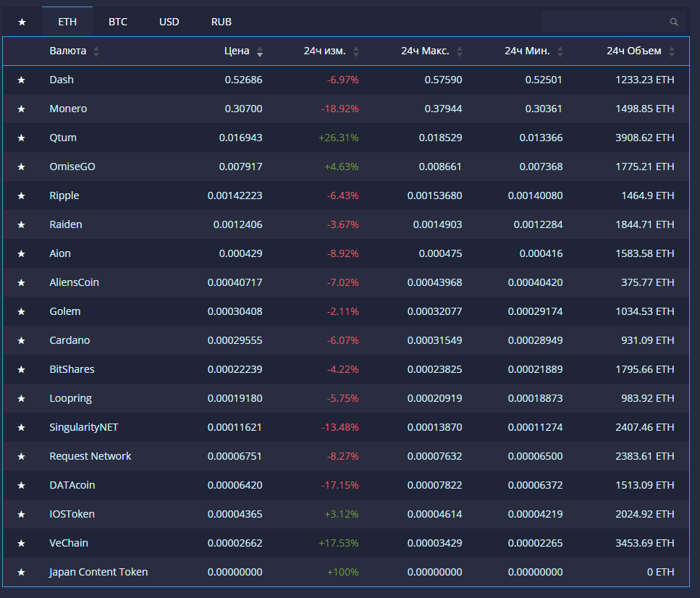Click Ripple 24h max 0.00153680
700x598 pixels.
pyautogui.click(x=434, y=195)
